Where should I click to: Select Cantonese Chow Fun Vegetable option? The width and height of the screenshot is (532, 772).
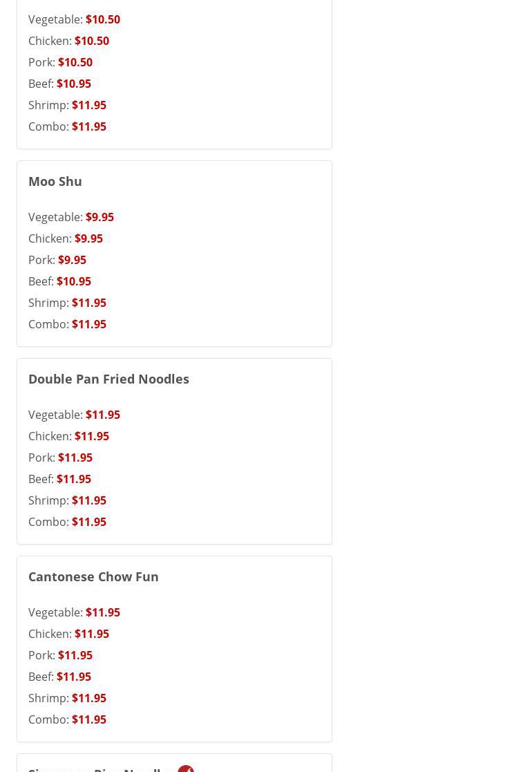coord(74,612)
